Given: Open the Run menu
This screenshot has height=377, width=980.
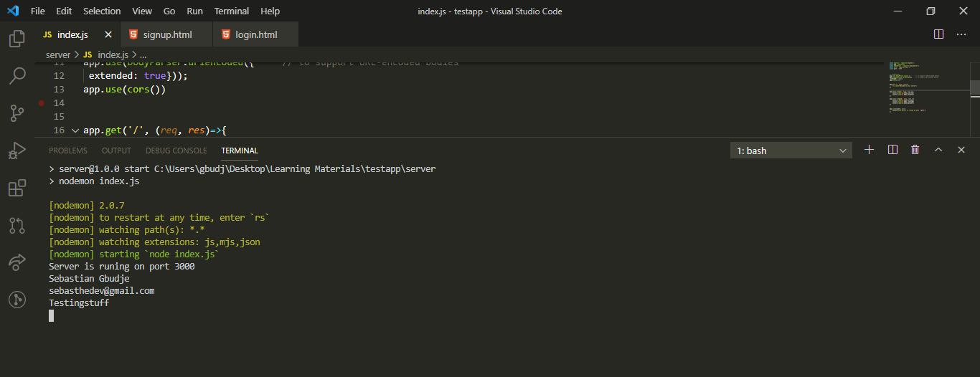Looking at the screenshot, I should (194, 11).
